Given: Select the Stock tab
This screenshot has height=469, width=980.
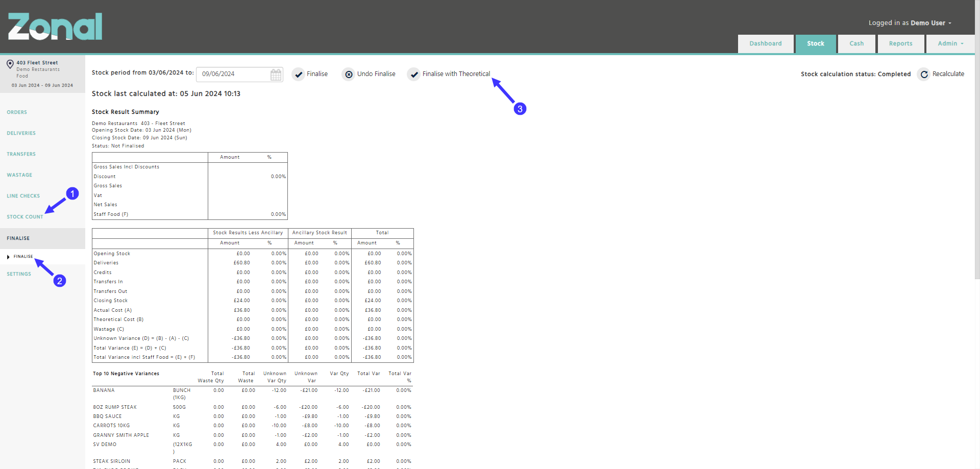Looking at the screenshot, I should click(x=815, y=44).
